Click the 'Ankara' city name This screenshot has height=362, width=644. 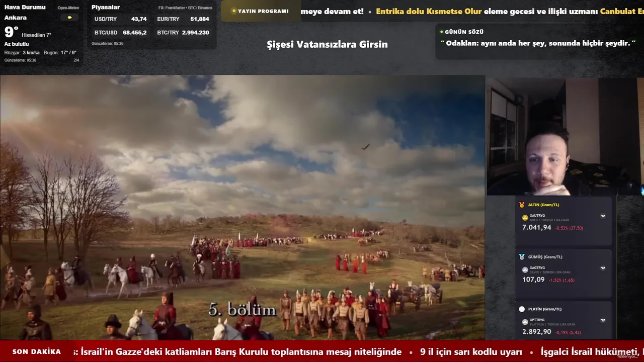pos(16,18)
